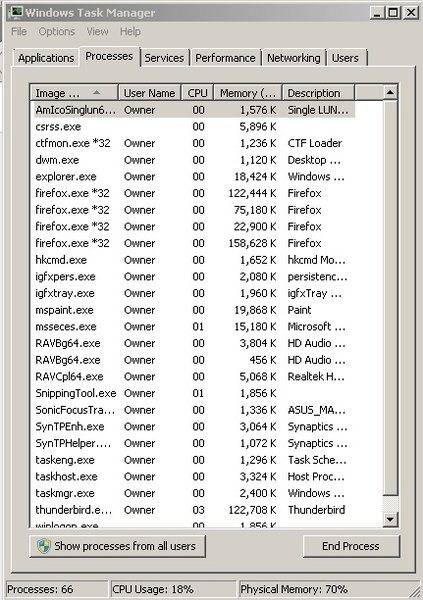Click the Task Manager title bar icon
Image resolution: width=423 pixels, height=600 pixels.
tap(16, 12)
